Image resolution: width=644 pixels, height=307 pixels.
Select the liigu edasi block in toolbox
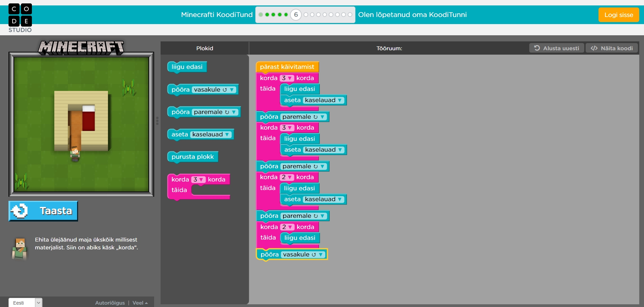tap(187, 67)
